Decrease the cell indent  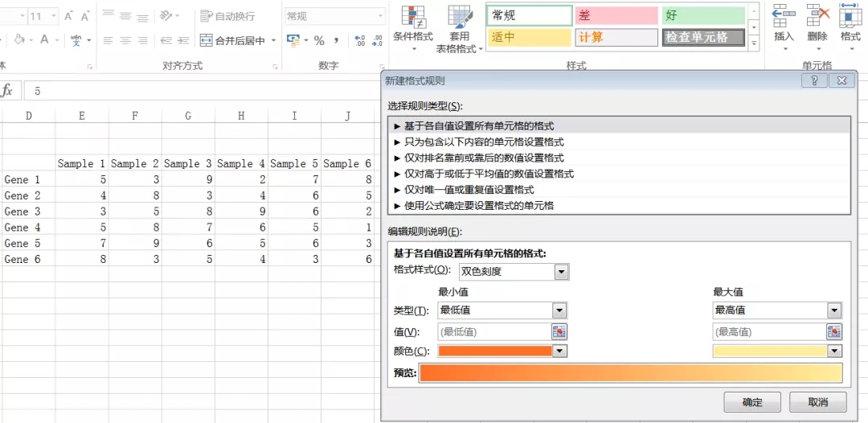tap(166, 40)
